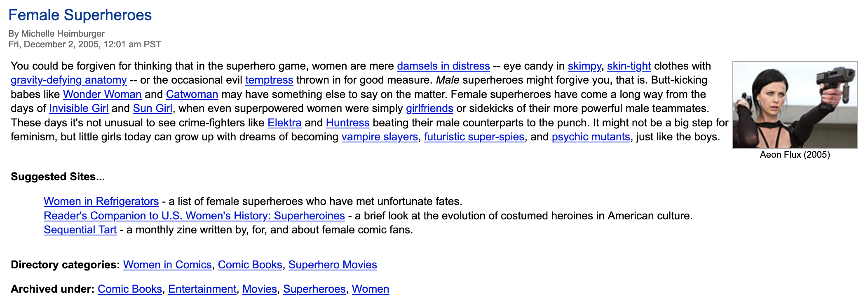Viewport: 868px width, 305px height.
Task: Open Women in Refrigerators suggested site
Action: coord(101,201)
